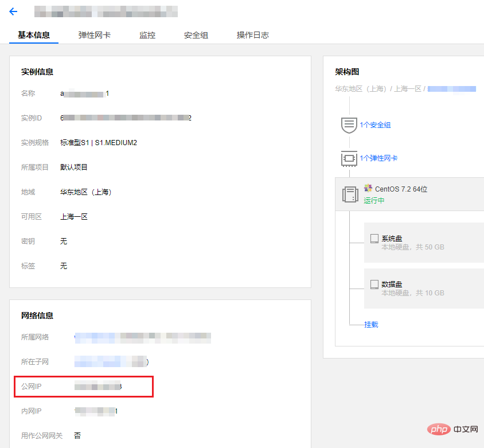Click the security group shield icon
484x448 pixels.
pyautogui.click(x=349, y=125)
